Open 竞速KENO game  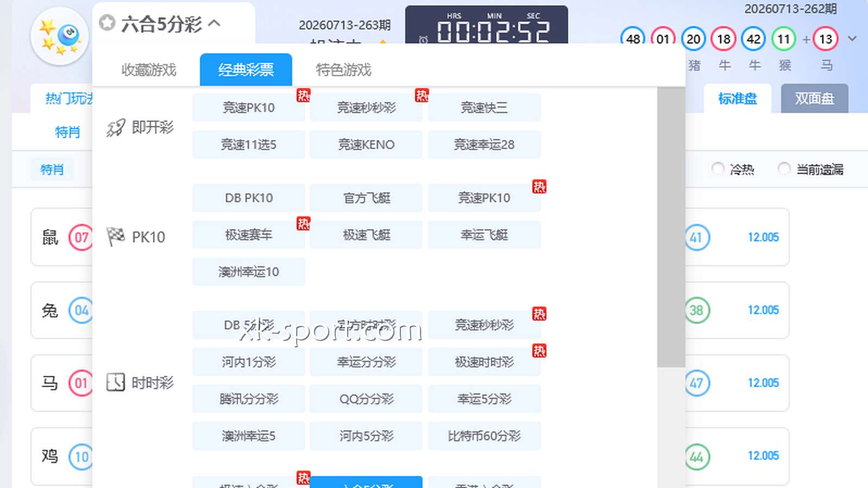coord(366,144)
